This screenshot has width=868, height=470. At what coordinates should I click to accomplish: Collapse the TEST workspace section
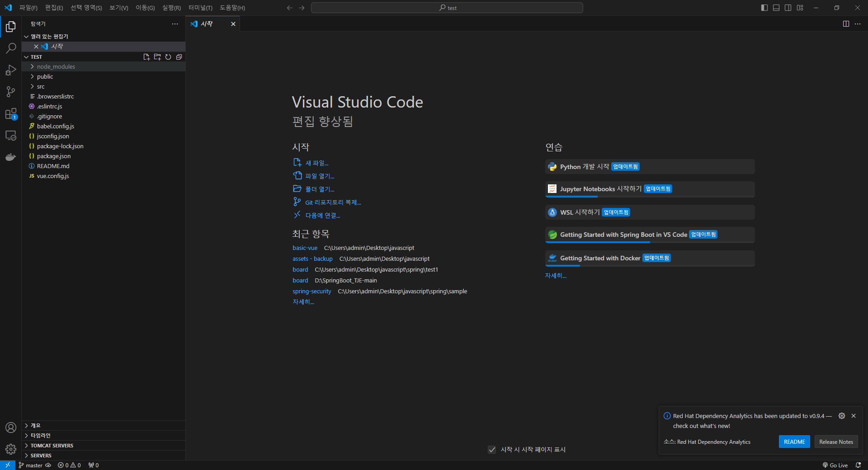[36, 57]
